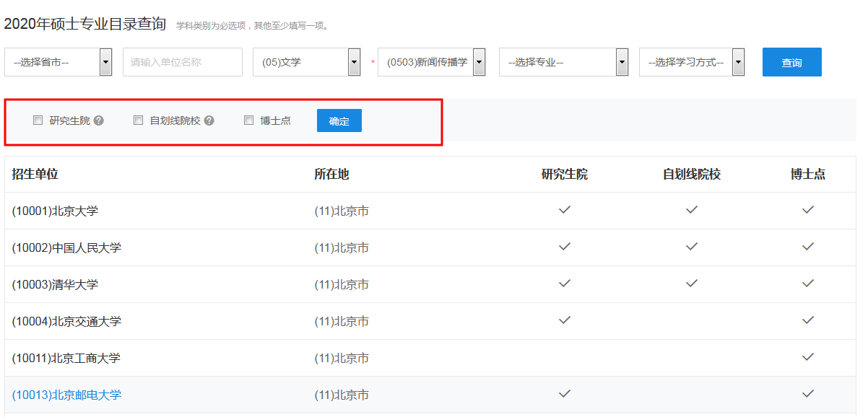
Task: Click the 招生单位 column header
Action: pyautogui.click(x=35, y=175)
